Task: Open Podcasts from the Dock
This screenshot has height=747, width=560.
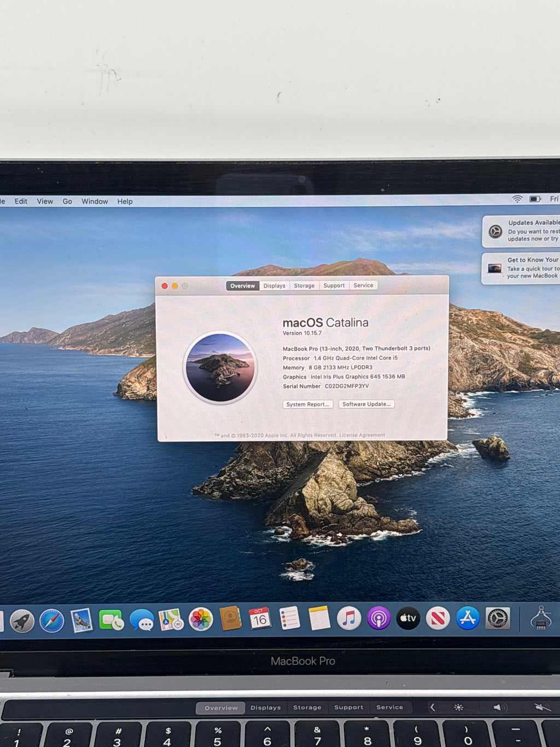Action: click(x=378, y=618)
